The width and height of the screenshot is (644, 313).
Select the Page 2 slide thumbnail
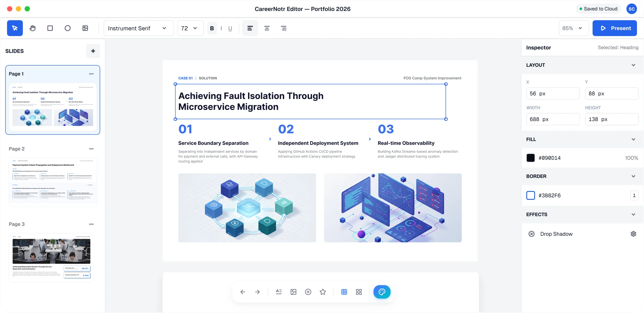point(53,182)
